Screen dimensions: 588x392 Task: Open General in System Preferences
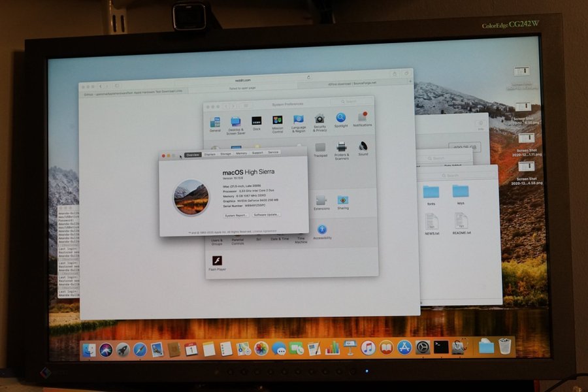click(x=215, y=125)
